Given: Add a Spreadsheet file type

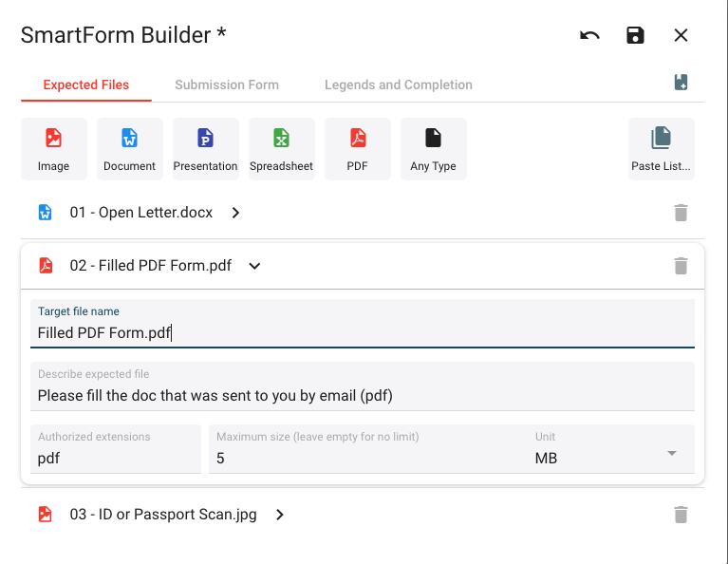Looking at the screenshot, I should tap(281, 149).
